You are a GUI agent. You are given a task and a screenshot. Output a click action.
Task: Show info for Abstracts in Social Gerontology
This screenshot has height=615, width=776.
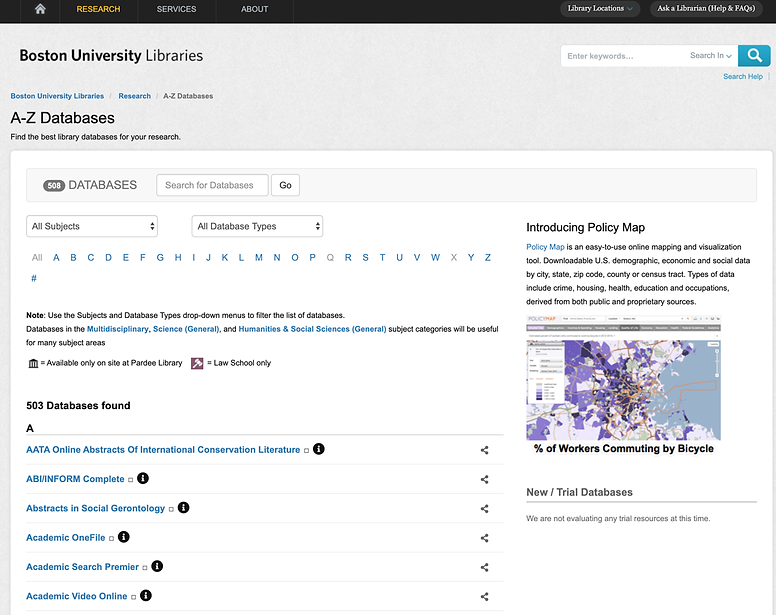pos(183,507)
